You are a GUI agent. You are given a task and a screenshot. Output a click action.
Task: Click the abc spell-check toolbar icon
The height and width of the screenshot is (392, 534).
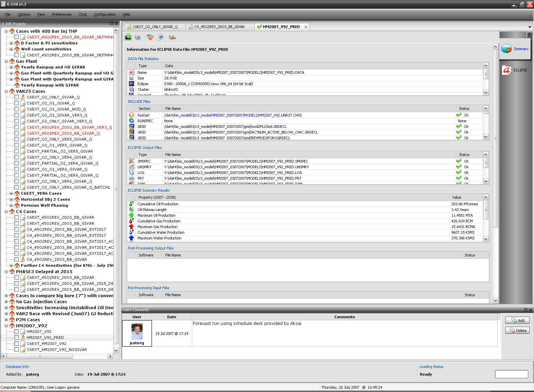(150, 37)
